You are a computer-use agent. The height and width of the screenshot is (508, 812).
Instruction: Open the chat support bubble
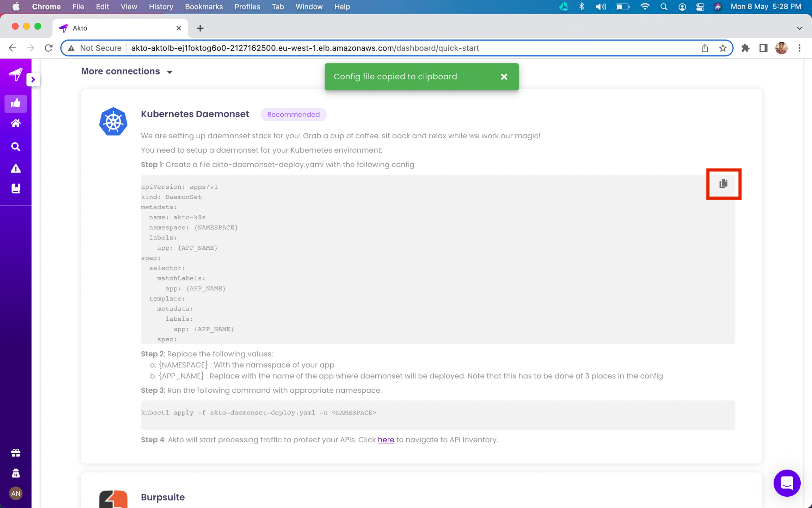(787, 483)
